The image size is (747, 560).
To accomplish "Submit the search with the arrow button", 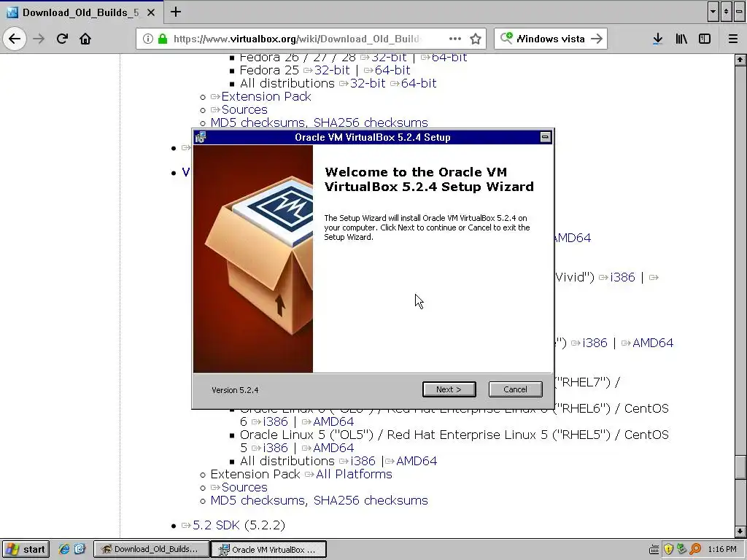I will [x=597, y=39].
